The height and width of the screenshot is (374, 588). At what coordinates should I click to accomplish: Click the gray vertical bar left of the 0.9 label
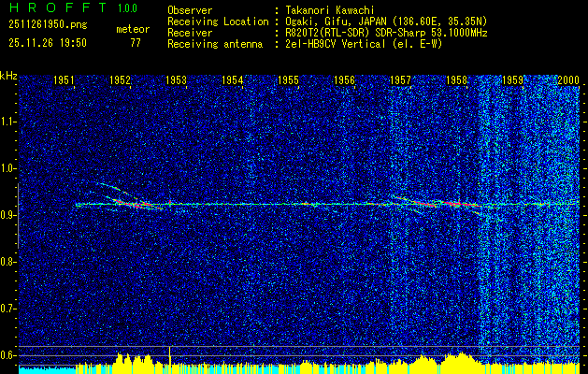(18, 216)
